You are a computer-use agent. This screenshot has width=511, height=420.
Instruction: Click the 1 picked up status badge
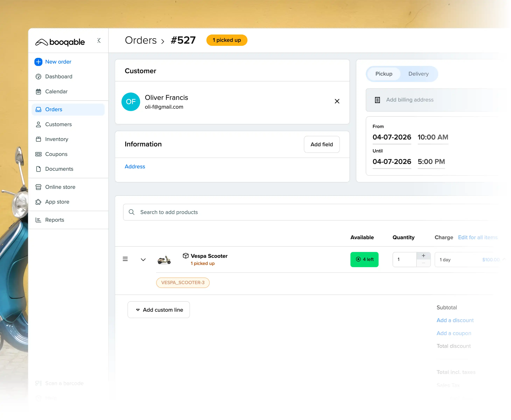click(227, 40)
